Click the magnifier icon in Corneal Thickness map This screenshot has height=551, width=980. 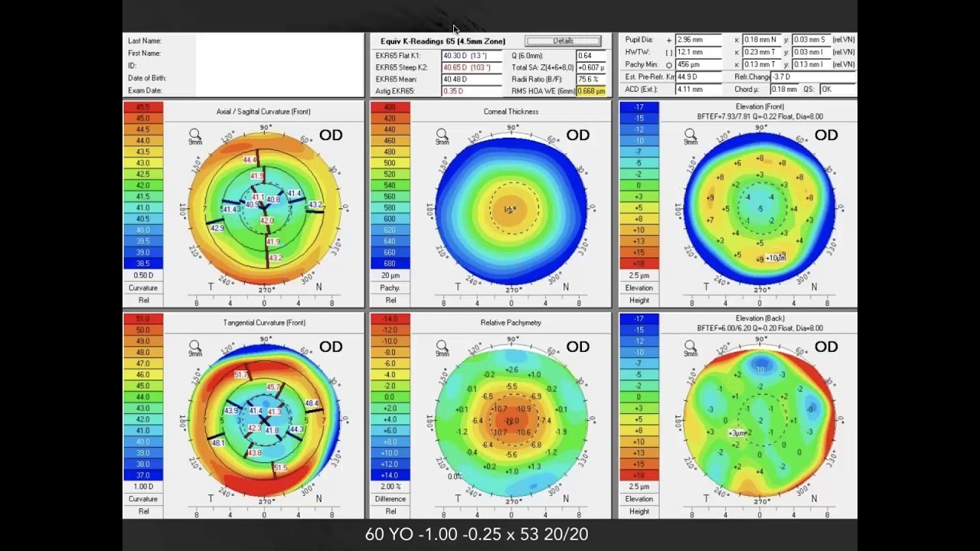[x=442, y=134]
